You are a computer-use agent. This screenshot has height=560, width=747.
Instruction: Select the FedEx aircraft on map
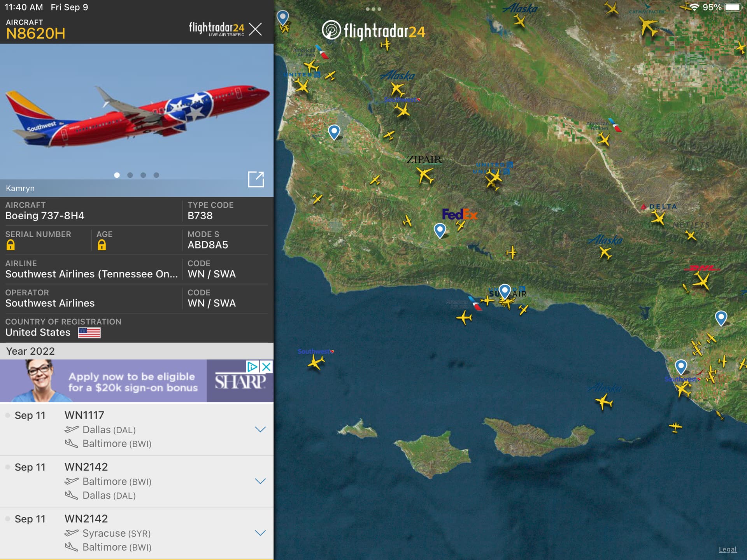(460, 225)
